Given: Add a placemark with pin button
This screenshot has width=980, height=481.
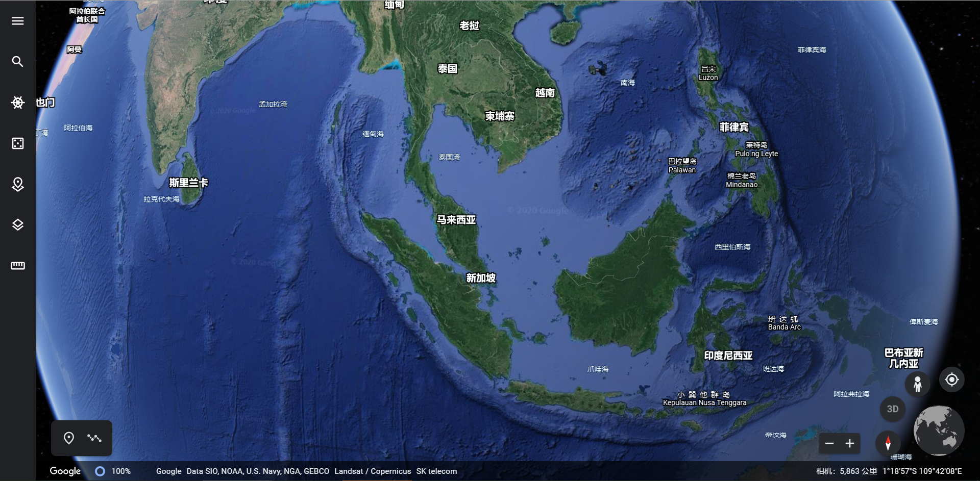Looking at the screenshot, I should tap(69, 438).
